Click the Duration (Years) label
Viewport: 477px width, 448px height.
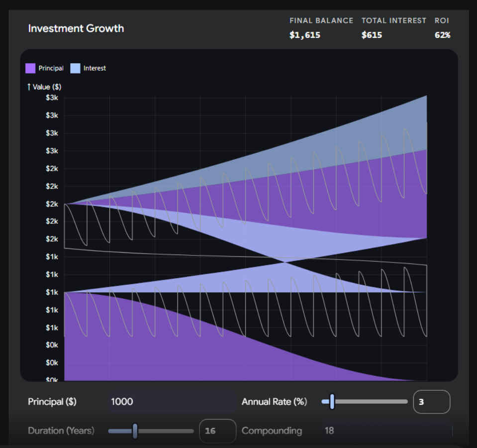coord(61,431)
